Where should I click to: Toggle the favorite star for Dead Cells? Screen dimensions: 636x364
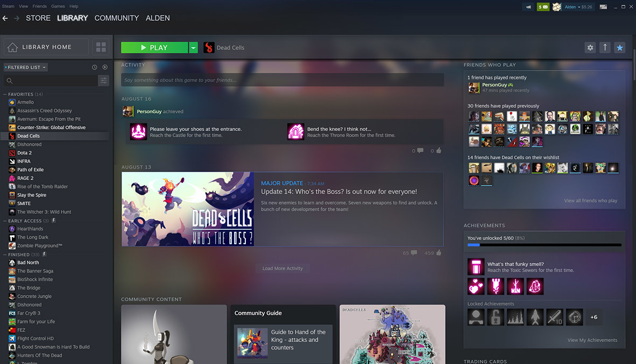tap(619, 48)
